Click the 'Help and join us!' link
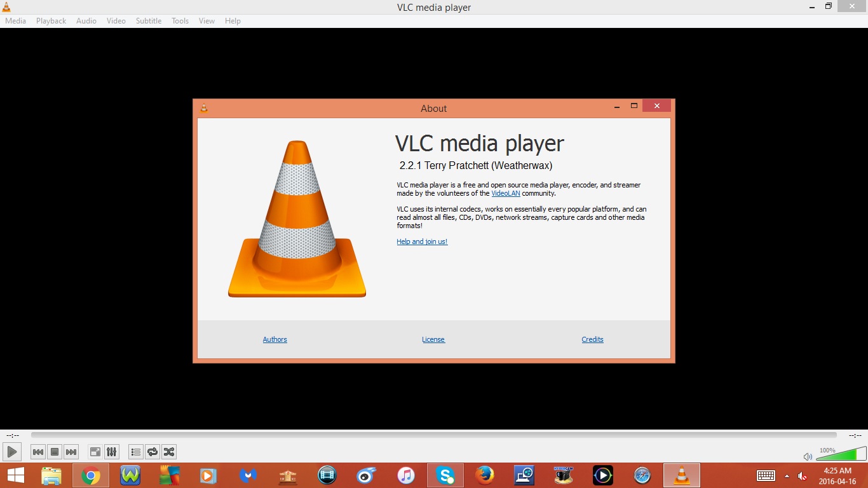 tap(422, 241)
